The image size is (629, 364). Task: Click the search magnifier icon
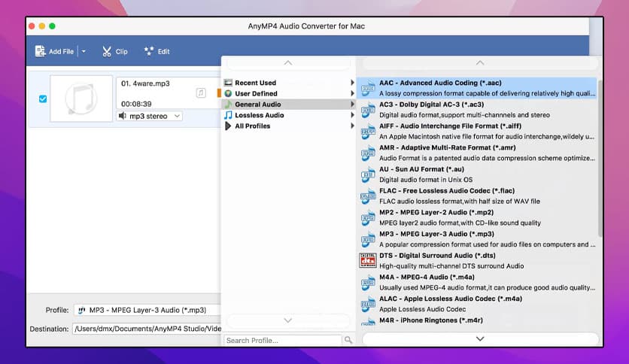tap(348, 341)
